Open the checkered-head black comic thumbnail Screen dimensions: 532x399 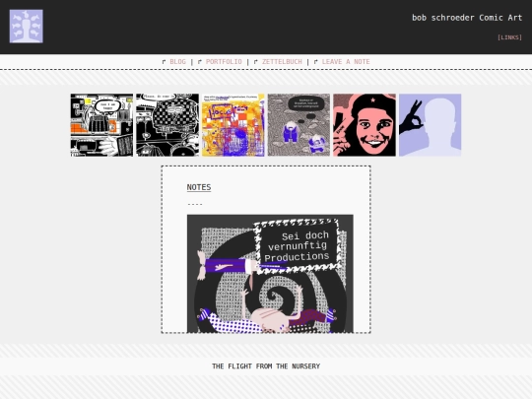coord(167,125)
